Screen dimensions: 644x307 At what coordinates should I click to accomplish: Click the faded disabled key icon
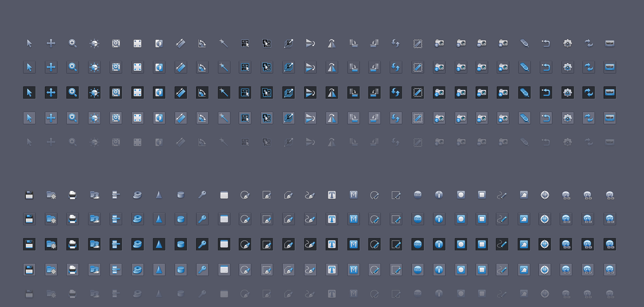point(202,293)
